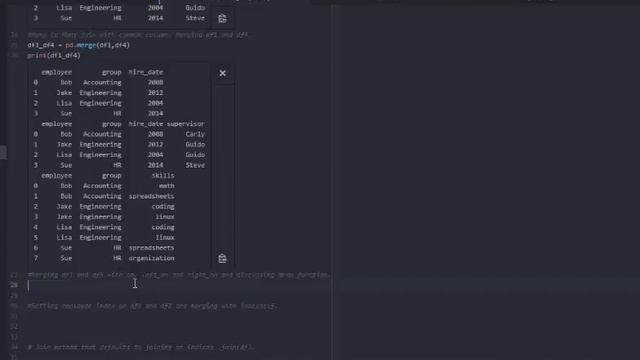Click the df1_df4 = pd.merge(df1,df4) code line
The image size is (640, 360).
[x=78, y=45]
